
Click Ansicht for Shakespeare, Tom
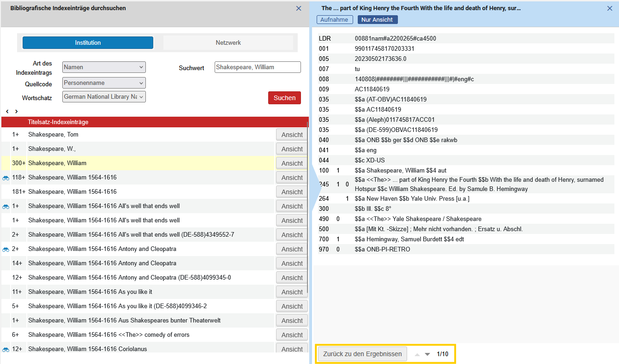coord(292,135)
